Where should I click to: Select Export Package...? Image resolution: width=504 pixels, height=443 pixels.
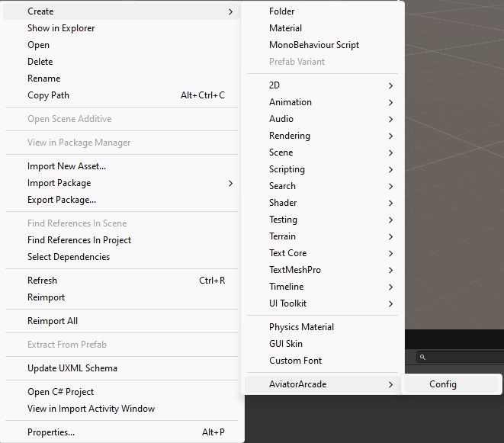(x=121, y=200)
